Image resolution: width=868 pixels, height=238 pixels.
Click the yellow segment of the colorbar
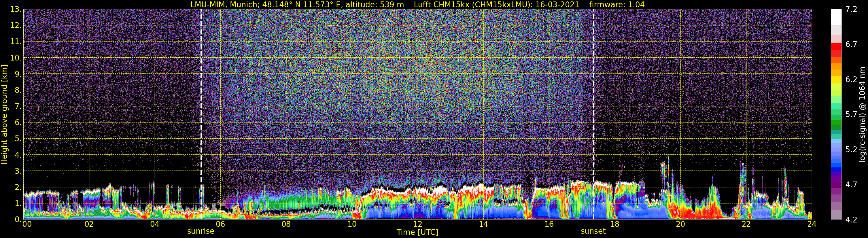pyautogui.click(x=836, y=80)
